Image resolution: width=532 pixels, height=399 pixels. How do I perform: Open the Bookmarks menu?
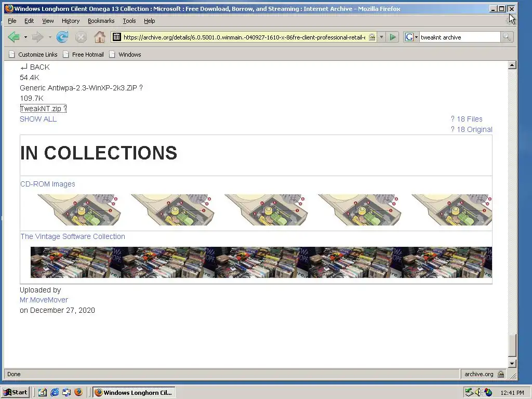pos(101,21)
